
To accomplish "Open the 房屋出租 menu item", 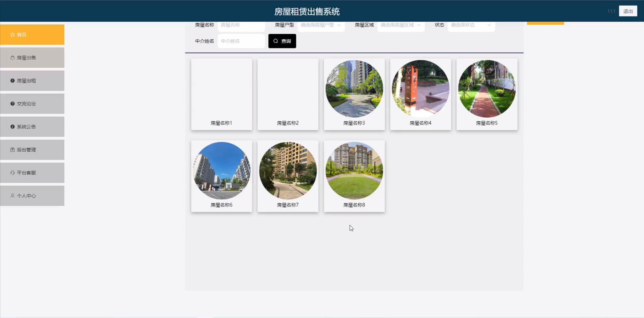I will coord(32,81).
